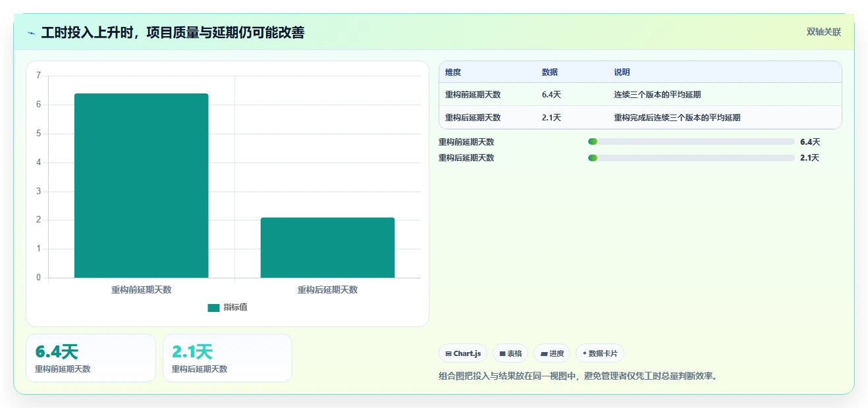Select the 数据卡片 chip

coord(600,353)
